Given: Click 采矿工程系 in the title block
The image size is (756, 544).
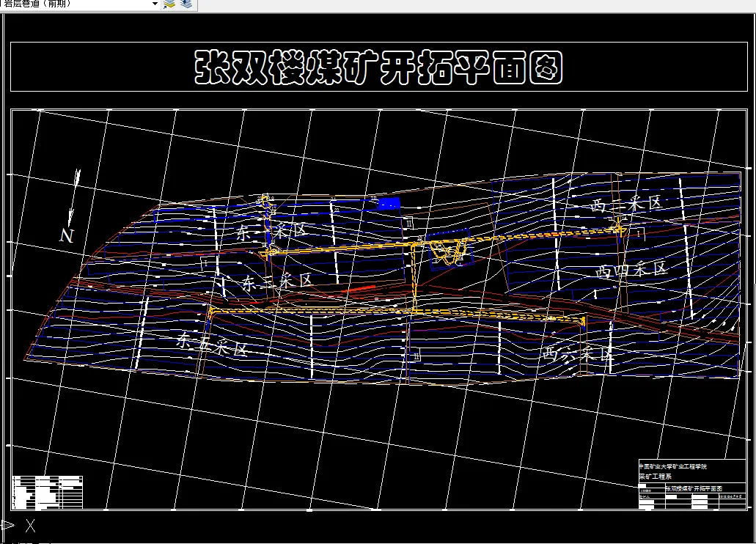Looking at the screenshot, I should point(656,476).
